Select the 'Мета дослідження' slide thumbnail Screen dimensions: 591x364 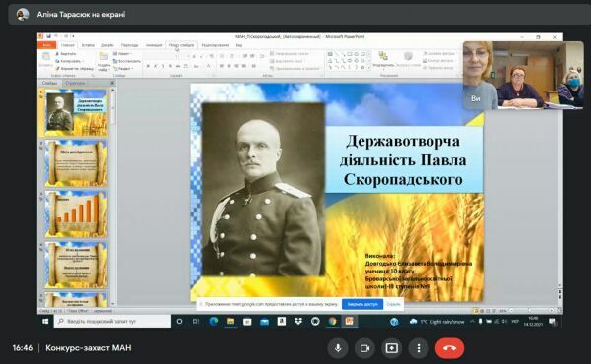click(x=76, y=163)
